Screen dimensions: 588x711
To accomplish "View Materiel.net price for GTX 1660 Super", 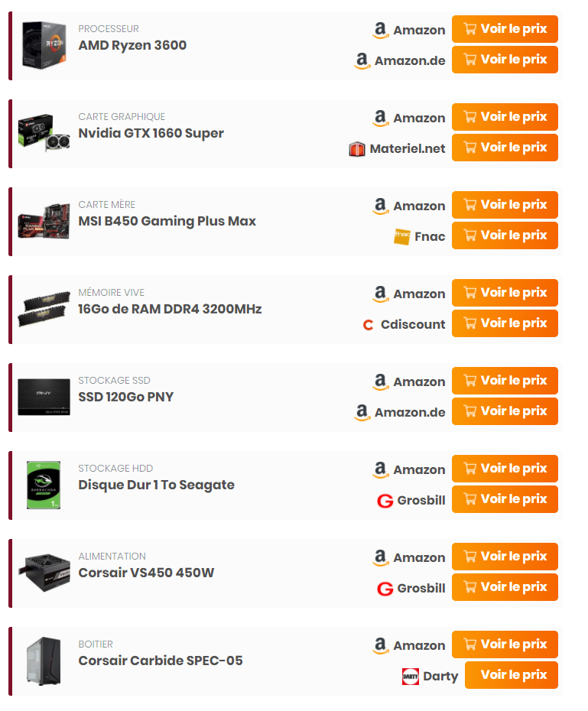I will (x=505, y=148).
